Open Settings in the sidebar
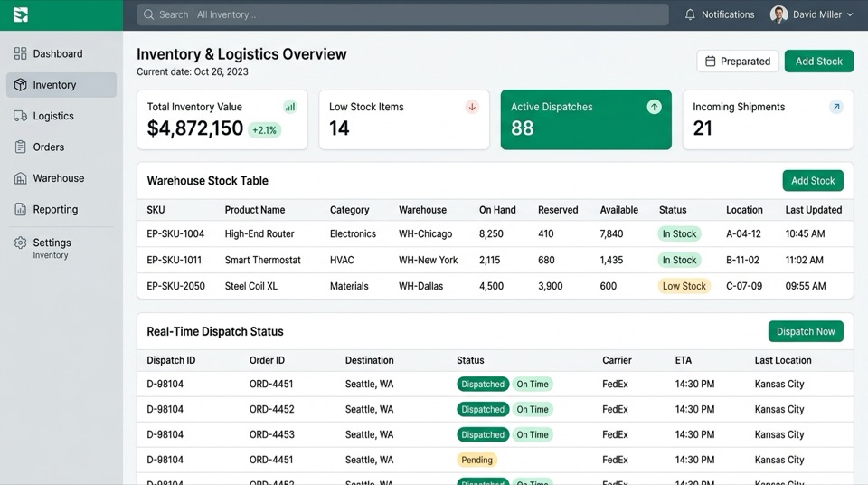The width and height of the screenshot is (868, 485). point(61,247)
